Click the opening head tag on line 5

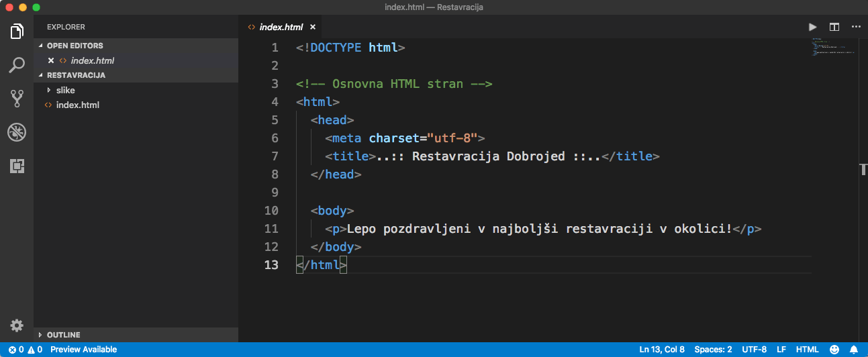(332, 120)
